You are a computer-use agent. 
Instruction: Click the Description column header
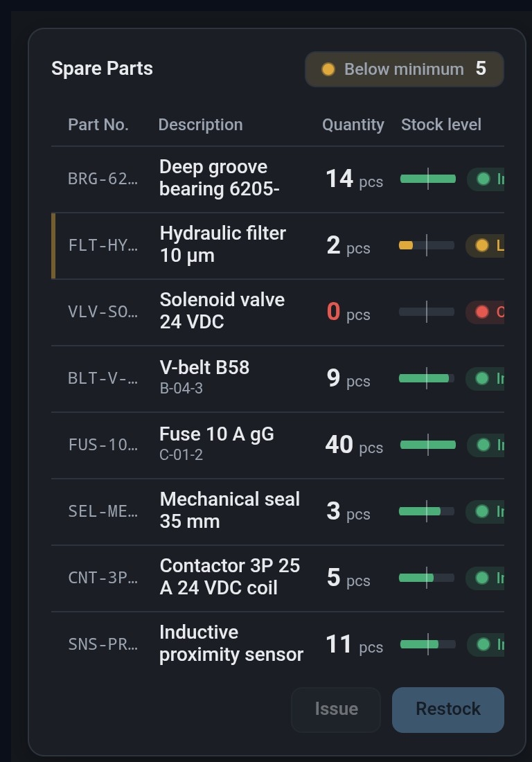201,125
